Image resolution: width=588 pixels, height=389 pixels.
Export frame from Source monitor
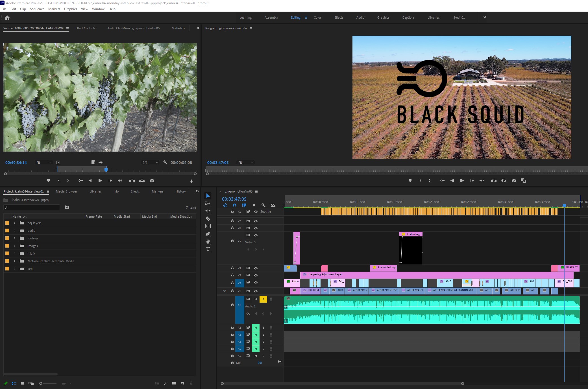pyautogui.click(x=152, y=181)
